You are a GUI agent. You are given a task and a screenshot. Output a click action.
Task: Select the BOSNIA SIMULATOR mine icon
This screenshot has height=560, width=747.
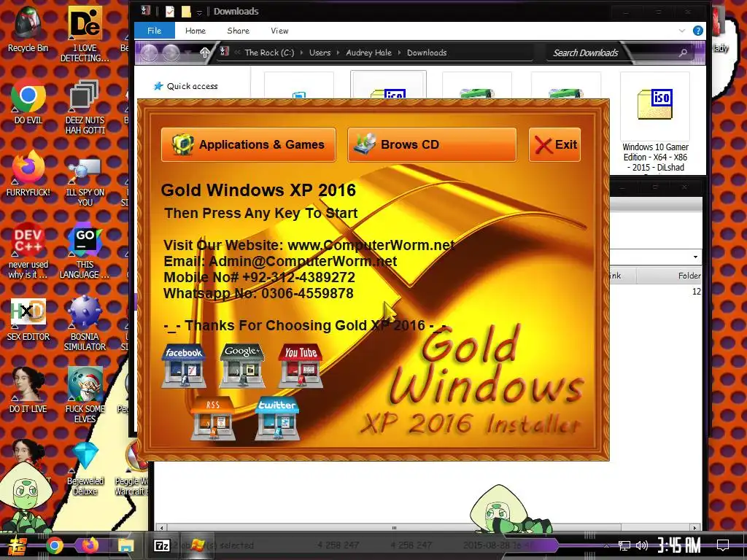[85, 324]
